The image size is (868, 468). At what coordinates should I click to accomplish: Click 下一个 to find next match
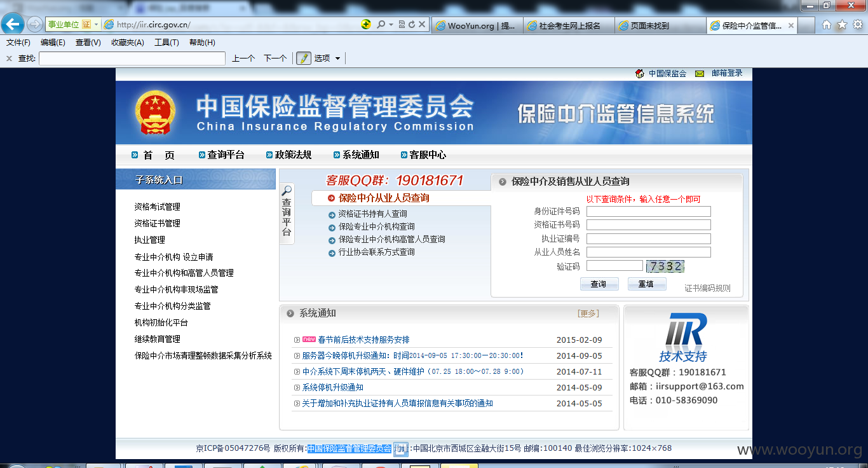coord(275,59)
